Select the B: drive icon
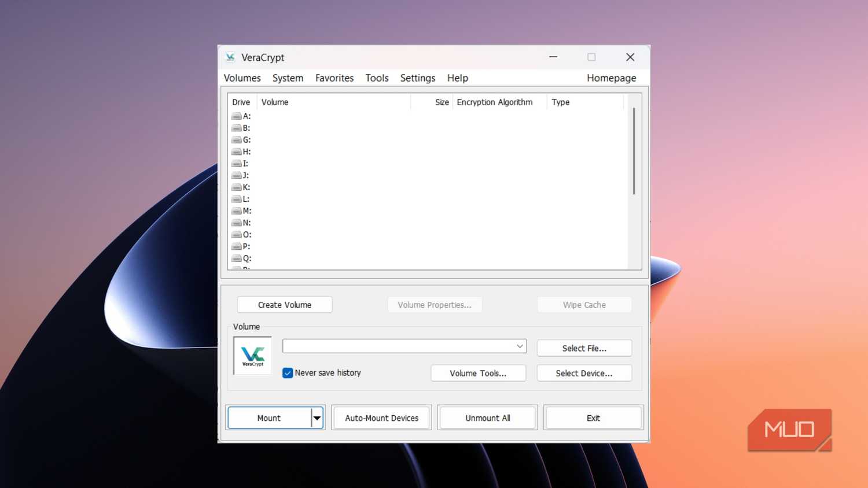The height and width of the screenshot is (488, 868). point(237,128)
